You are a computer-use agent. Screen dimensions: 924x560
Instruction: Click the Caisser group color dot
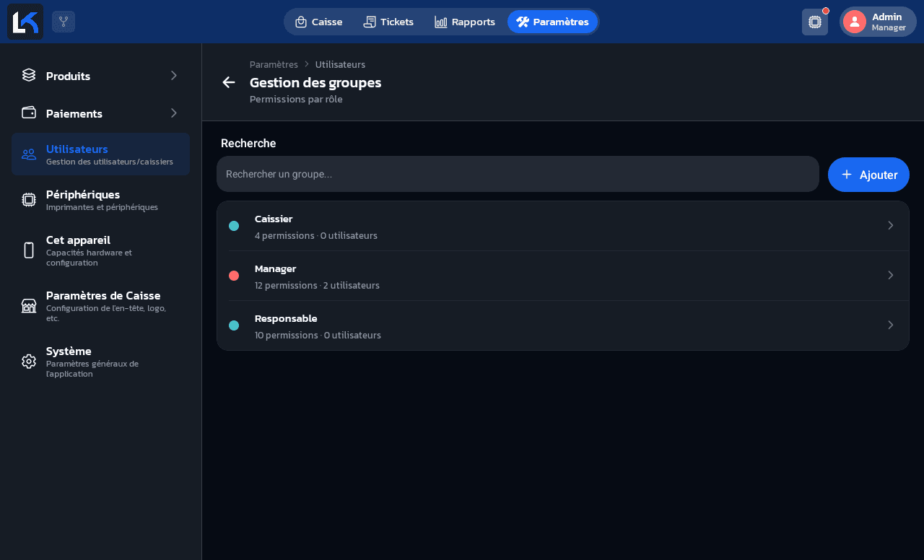(234, 226)
